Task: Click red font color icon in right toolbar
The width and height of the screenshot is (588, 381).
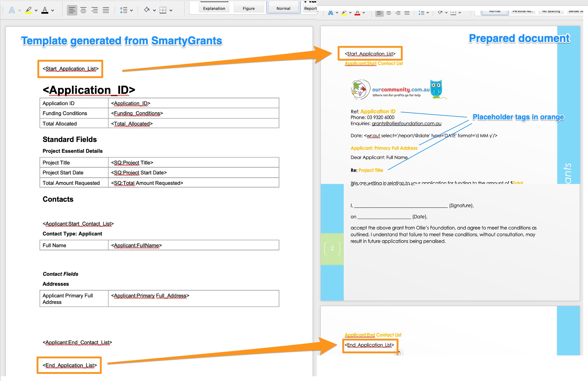Action: click(357, 13)
